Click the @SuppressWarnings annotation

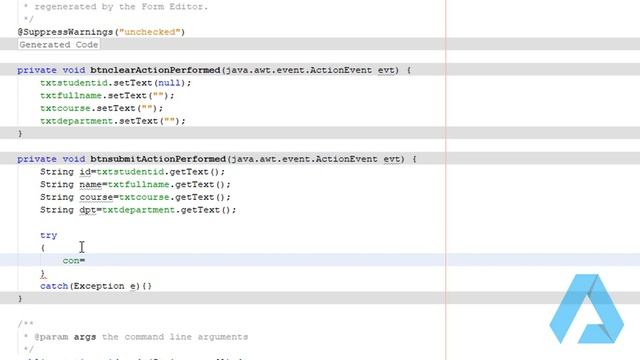click(101, 32)
